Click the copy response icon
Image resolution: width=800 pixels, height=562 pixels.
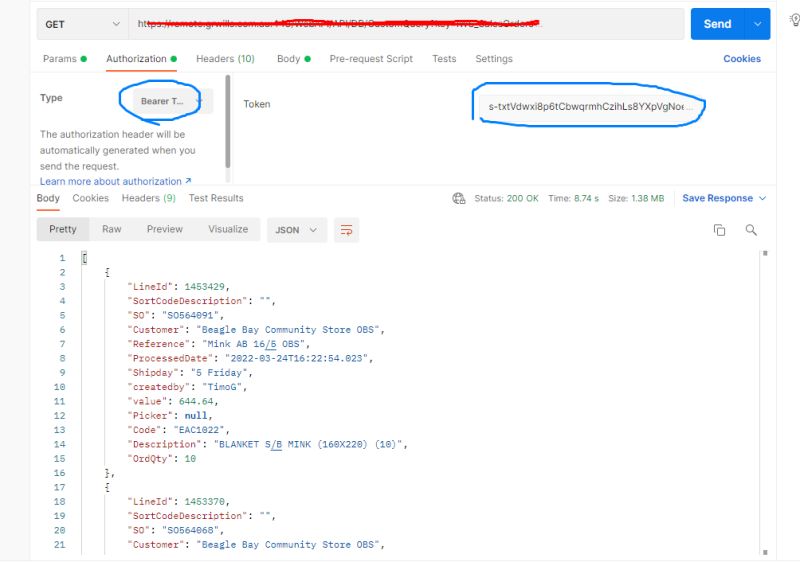719,230
